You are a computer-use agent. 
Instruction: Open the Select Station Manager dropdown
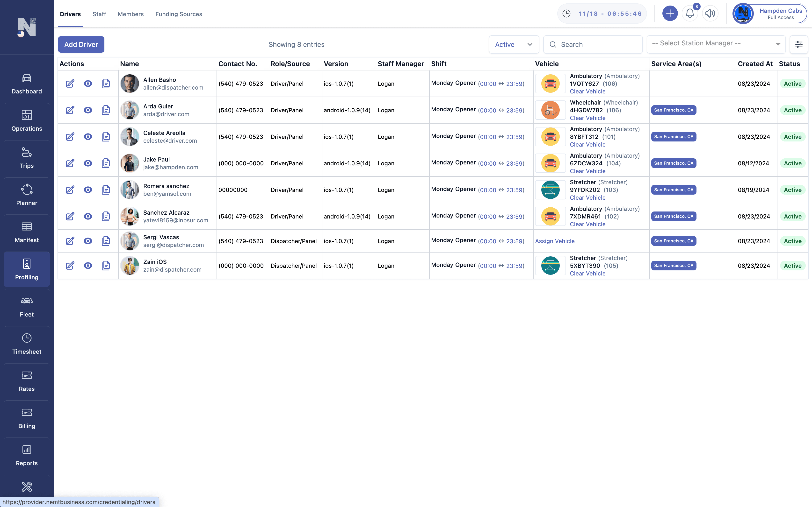[x=716, y=44]
